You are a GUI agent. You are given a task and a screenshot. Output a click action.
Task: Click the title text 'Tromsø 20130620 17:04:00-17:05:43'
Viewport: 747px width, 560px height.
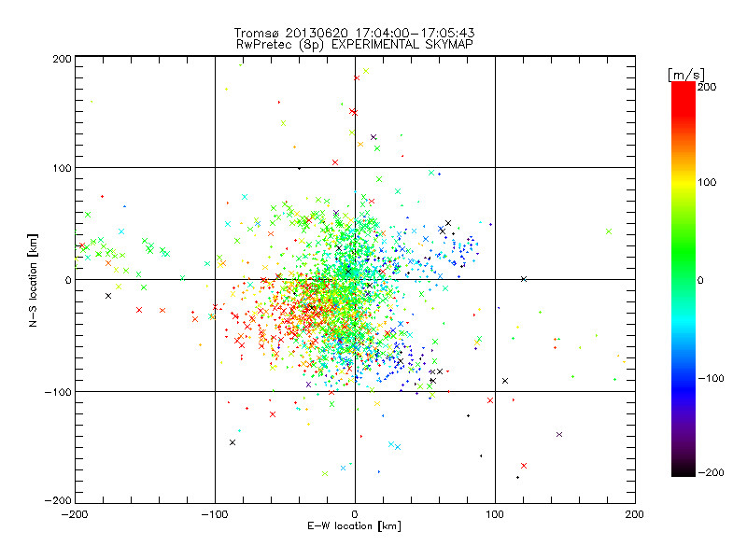click(355, 33)
